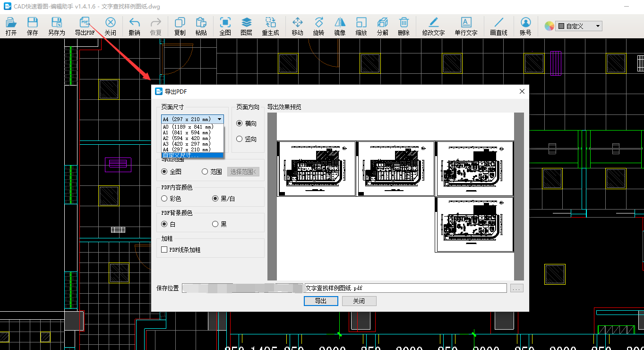Click the 关闭 button at dialog bottom
Viewport: 644px width, 350px height.
pyautogui.click(x=359, y=301)
